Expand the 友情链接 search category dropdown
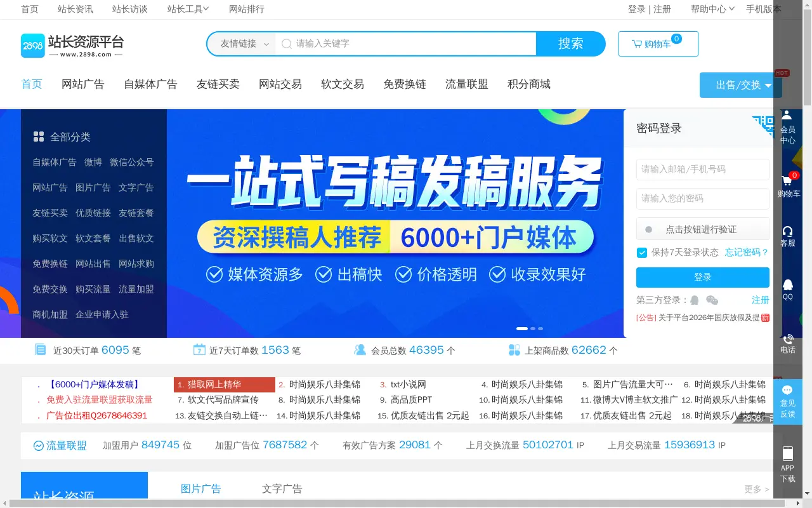812x508 pixels. [x=244, y=44]
